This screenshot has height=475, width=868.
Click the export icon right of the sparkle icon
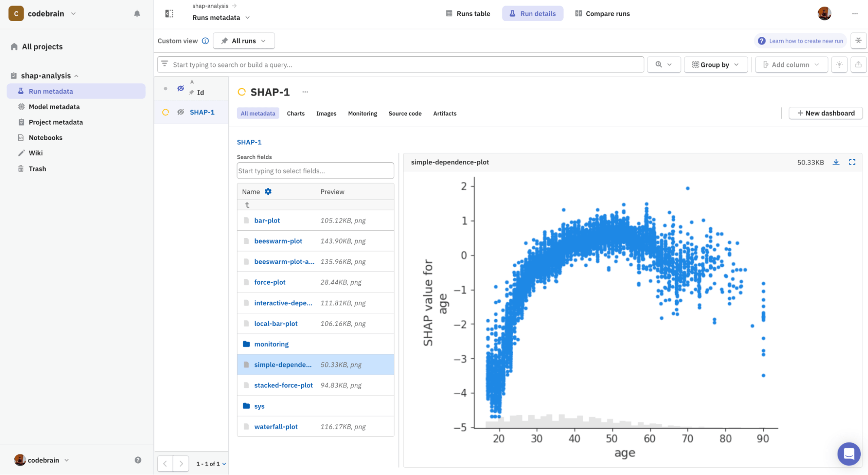tap(858, 64)
